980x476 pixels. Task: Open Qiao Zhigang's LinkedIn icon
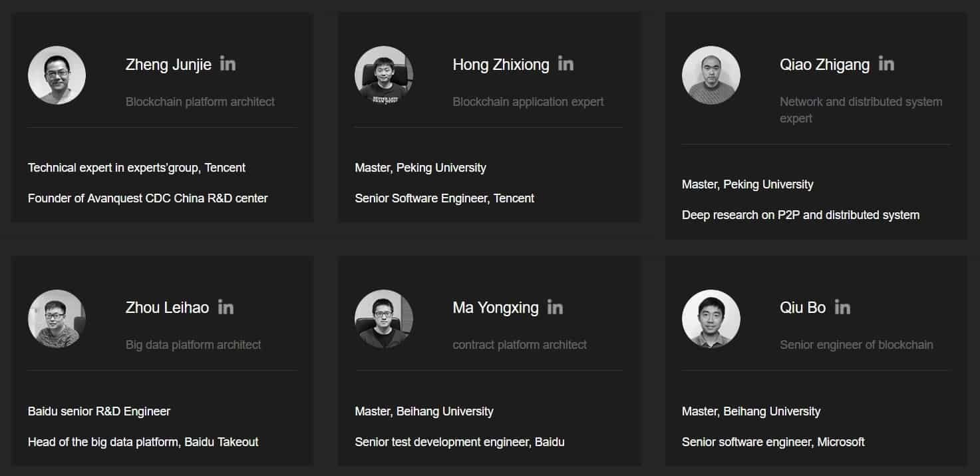click(x=886, y=64)
